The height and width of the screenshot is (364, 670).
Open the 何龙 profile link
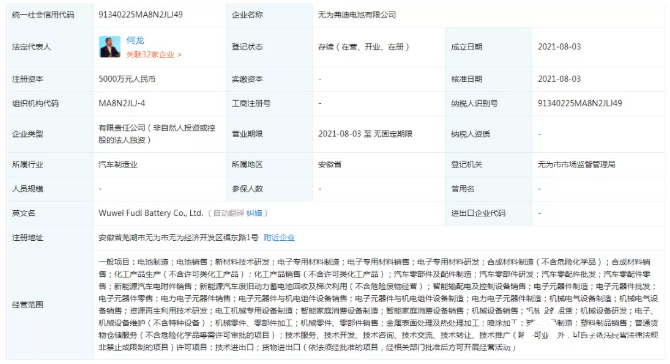tap(135, 41)
